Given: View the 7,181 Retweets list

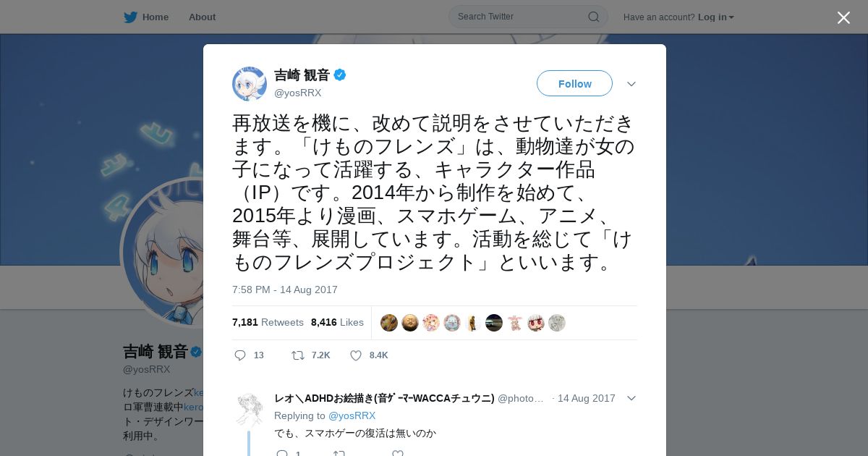Looking at the screenshot, I should 268,322.
